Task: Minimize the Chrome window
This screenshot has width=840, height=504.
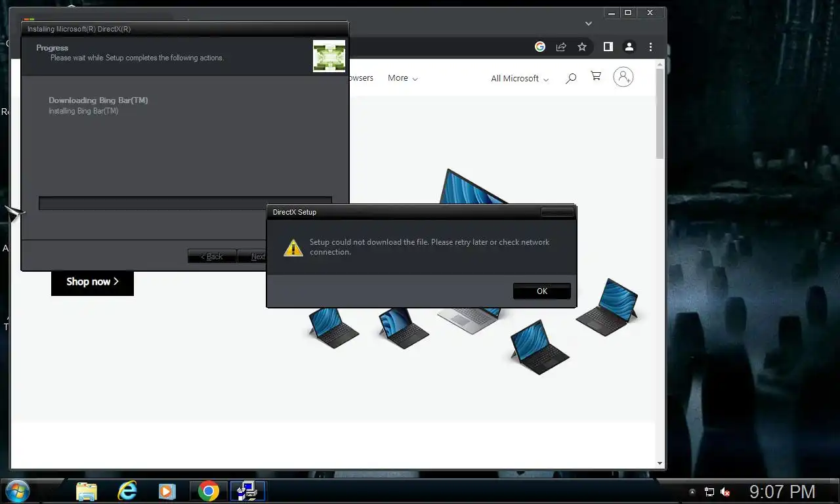Action: point(612,12)
